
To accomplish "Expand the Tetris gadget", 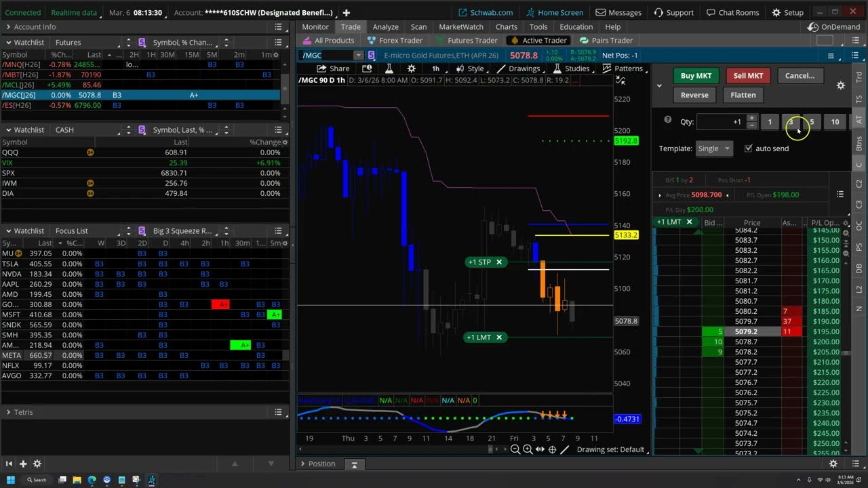I will [9, 411].
